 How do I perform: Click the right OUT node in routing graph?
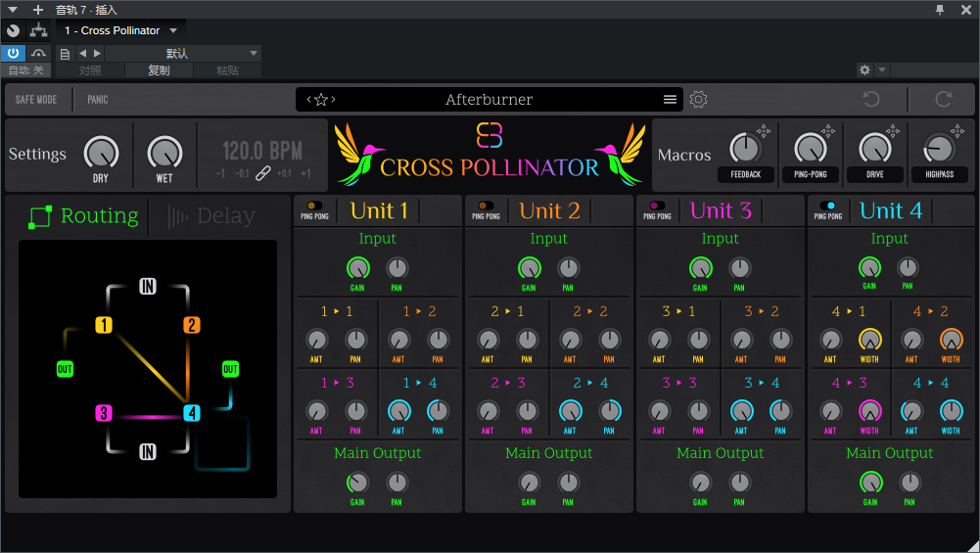pos(230,369)
